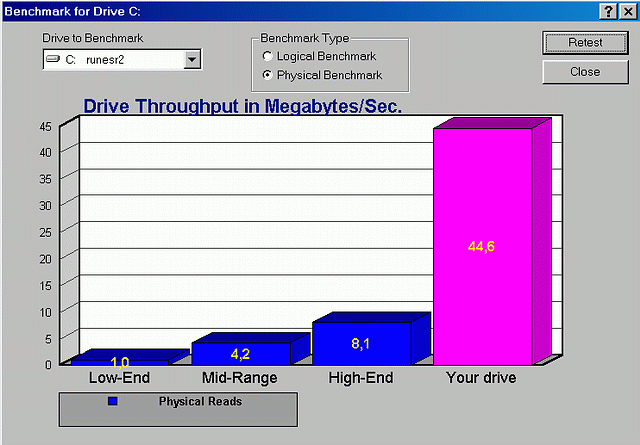This screenshot has height=445, width=640.
Task: Select the Logical Benchmark radio button
Action: pyautogui.click(x=267, y=56)
